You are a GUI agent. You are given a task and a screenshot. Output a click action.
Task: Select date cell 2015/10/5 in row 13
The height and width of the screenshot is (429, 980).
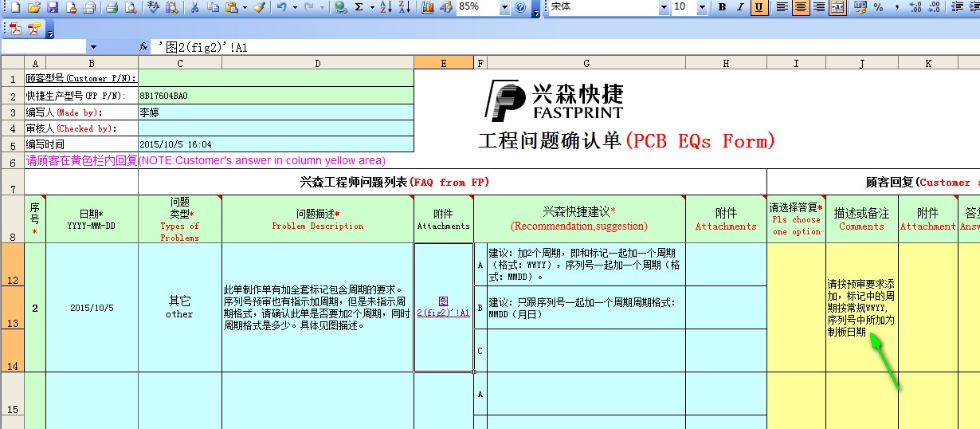coord(92,307)
